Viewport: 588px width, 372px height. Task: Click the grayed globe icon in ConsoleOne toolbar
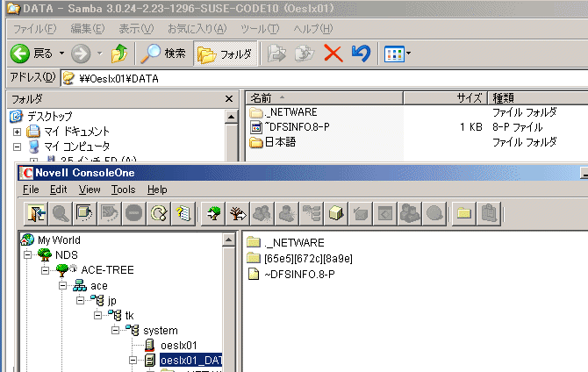(x=434, y=214)
